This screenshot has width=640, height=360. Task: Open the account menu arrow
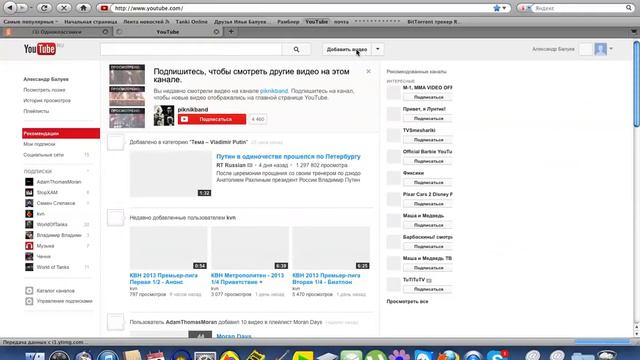(611, 49)
